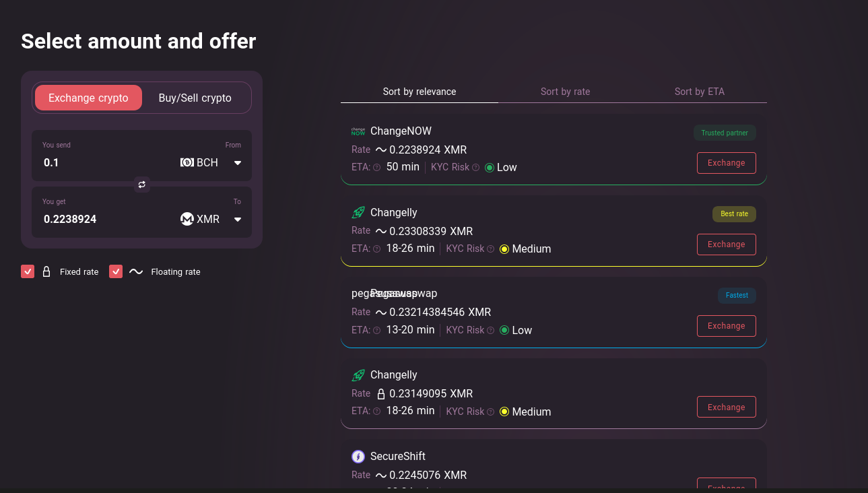The image size is (868, 493).
Task: Click the padlock icon beside Fixed rate
Action: [46, 272]
